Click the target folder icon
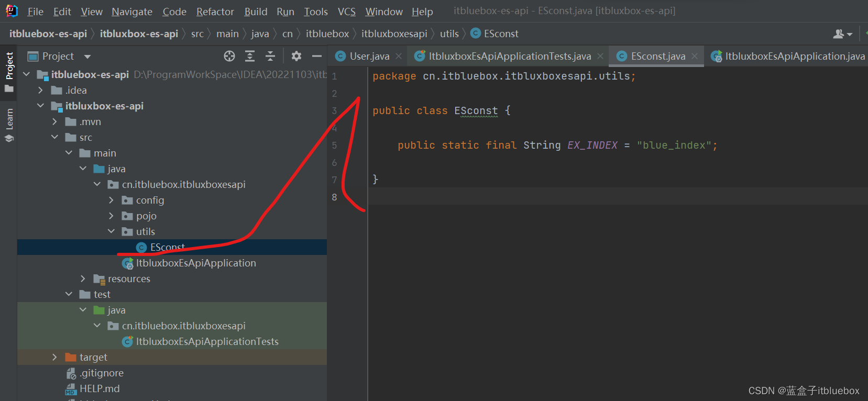868x401 pixels. (x=70, y=357)
